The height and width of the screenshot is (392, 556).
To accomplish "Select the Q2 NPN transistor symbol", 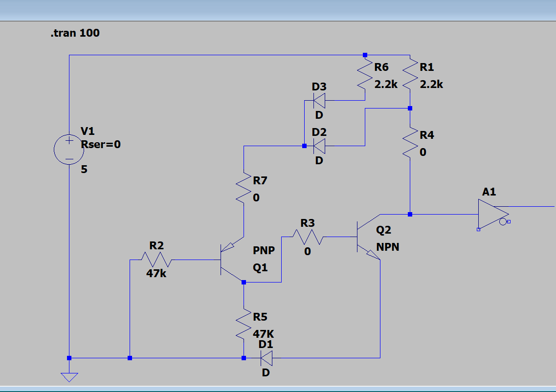I will pyautogui.click(x=369, y=237).
